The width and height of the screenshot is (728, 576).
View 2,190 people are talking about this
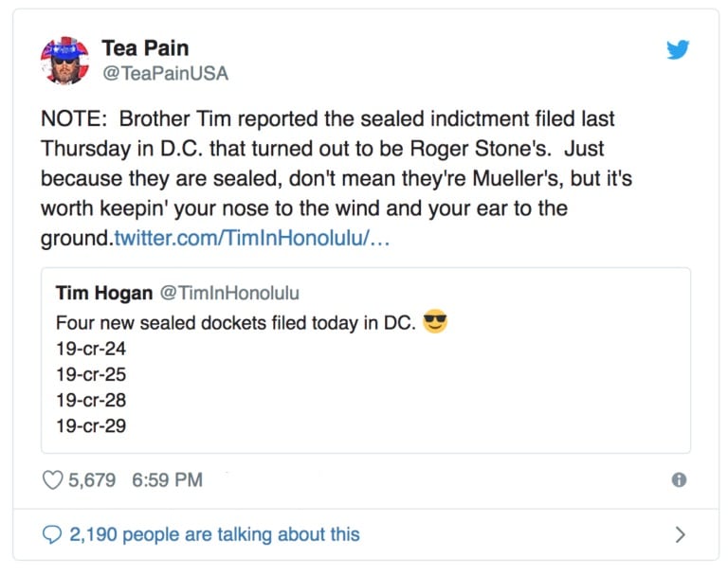tap(214, 534)
